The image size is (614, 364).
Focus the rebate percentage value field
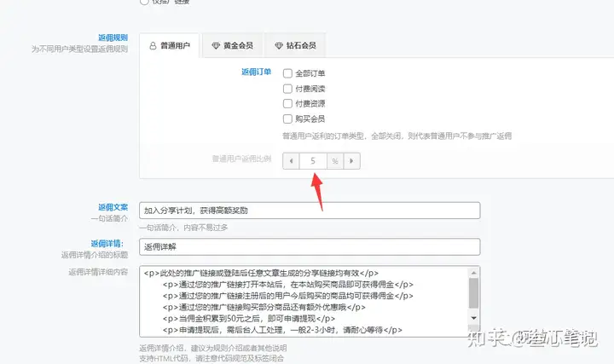(x=313, y=161)
